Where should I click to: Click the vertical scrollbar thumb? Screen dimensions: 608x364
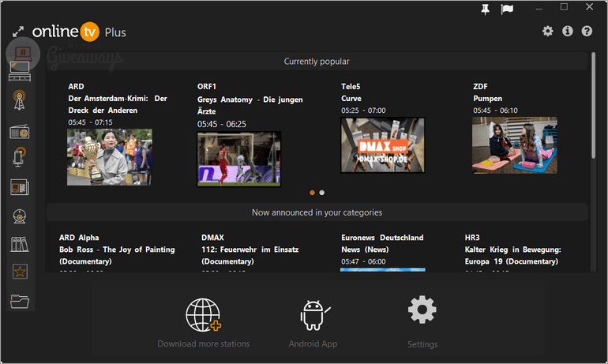593,105
